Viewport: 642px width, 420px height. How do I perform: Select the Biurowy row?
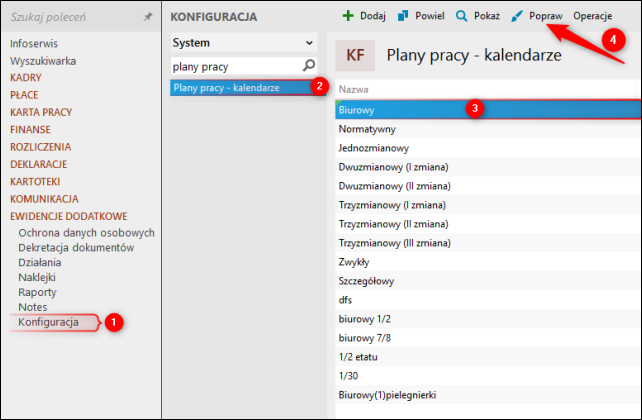[x=488, y=110]
